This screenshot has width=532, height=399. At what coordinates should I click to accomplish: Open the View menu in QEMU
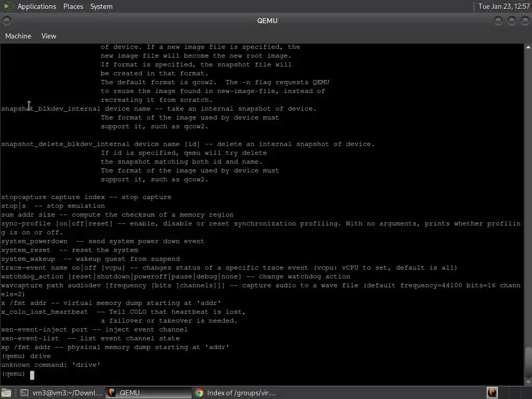[49, 36]
